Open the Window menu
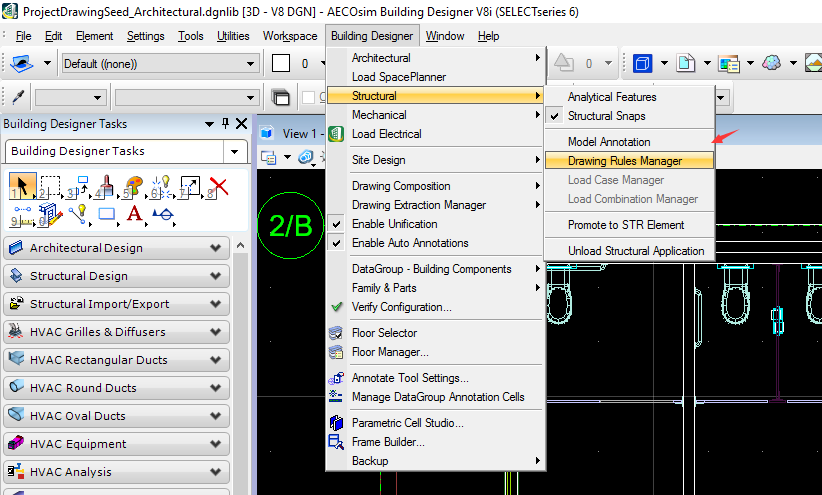 [x=445, y=36]
